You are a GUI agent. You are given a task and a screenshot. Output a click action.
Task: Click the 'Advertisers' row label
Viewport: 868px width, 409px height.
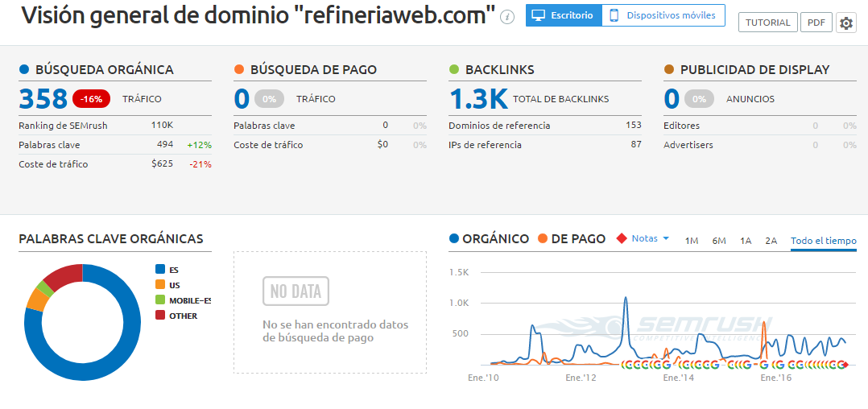coord(688,145)
